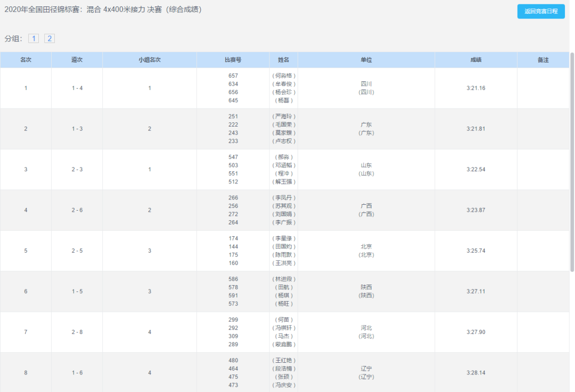Click athlete name 林进霞 in 陕西 row
The height and width of the screenshot is (392, 575).
pos(283,279)
